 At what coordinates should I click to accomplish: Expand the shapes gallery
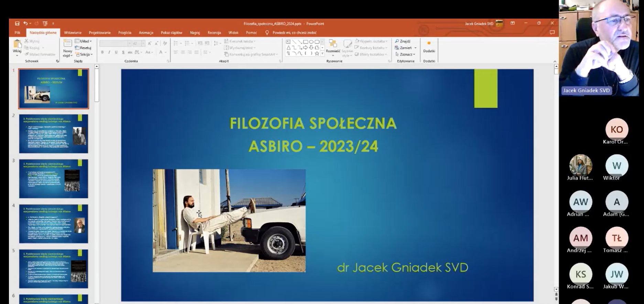coord(322,54)
